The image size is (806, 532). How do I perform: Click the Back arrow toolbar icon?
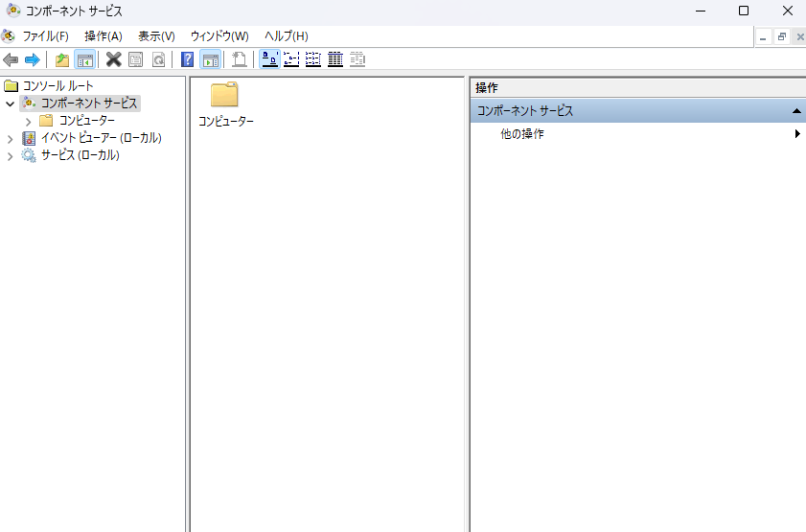click(12, 59)
